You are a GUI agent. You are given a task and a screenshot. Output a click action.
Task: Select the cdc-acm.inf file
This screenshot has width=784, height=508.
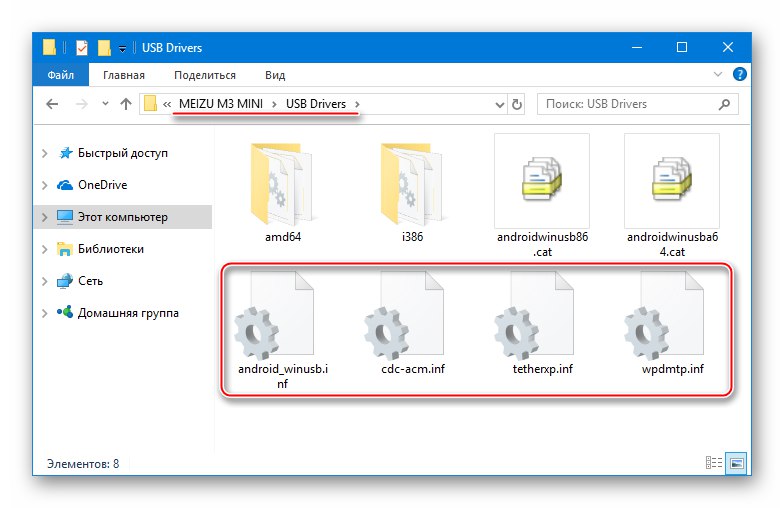[412, 324]
